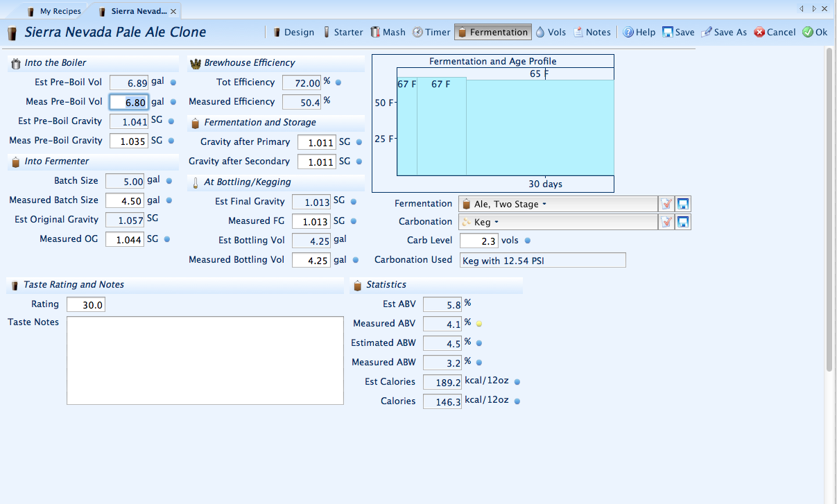Image resolution: width=837 pixels, height=504 pixels.
Task: Click the tab list scroll-right arrow
Action: [x=813, y=9]
